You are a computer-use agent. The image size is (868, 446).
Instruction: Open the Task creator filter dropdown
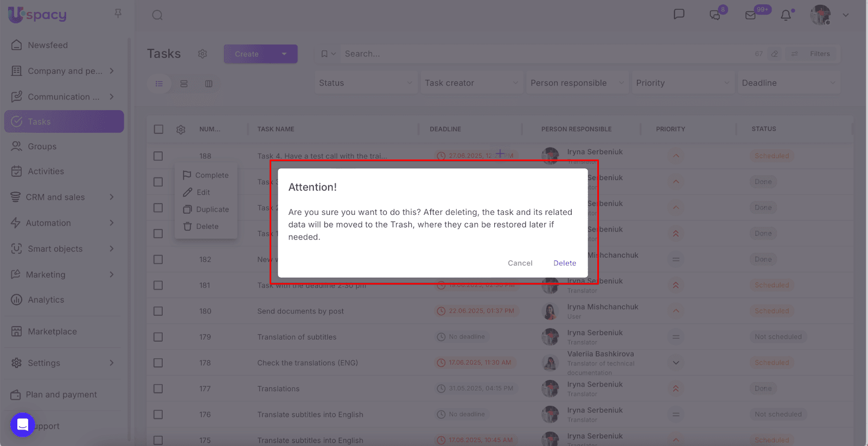point(471,83)
